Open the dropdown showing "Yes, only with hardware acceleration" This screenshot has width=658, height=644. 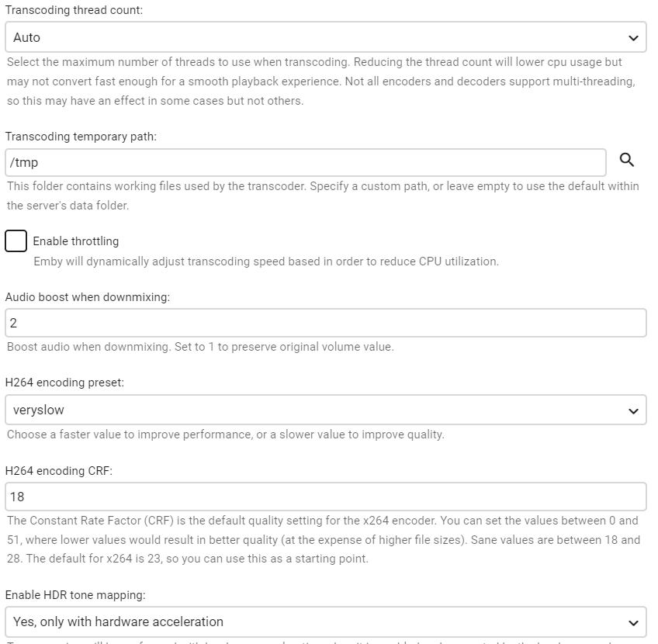click(x=310, y=622)
